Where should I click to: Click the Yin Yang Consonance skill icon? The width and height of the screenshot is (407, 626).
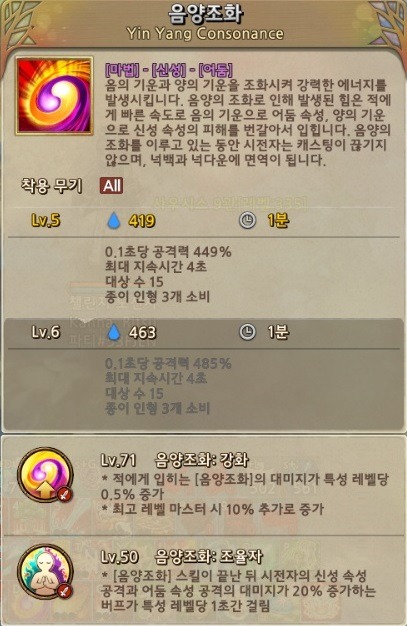point(54,96)
